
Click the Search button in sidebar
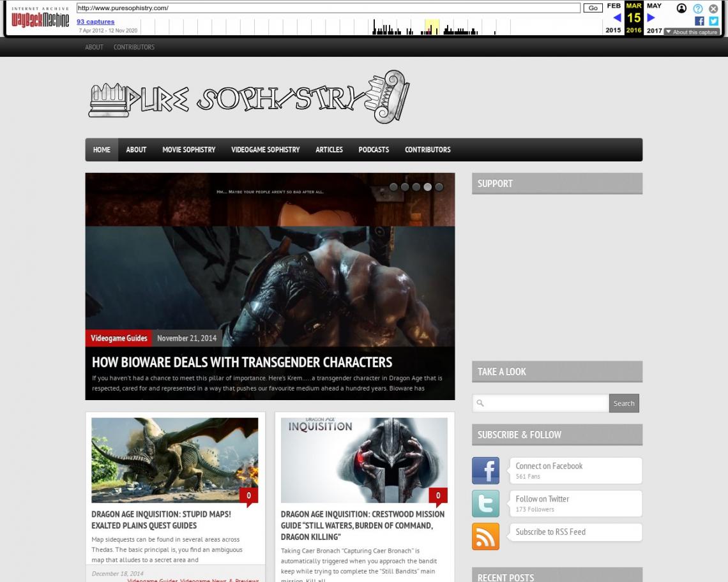(x=624, y=403)
